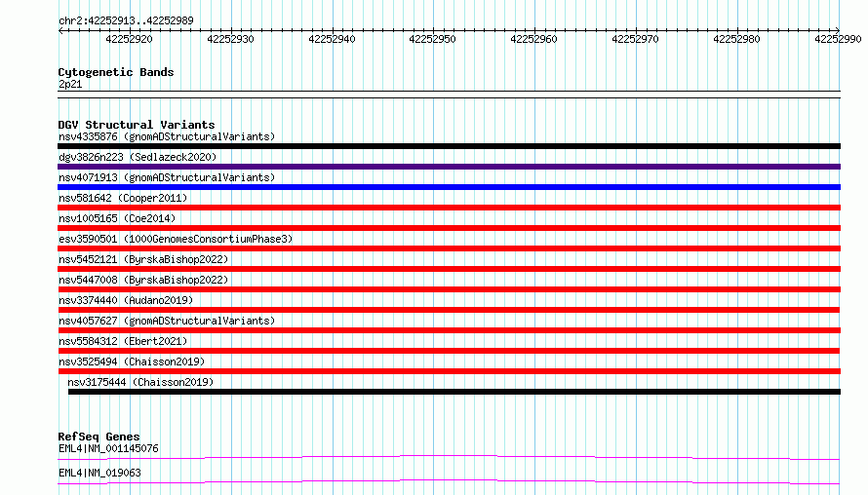Click the purple bar for dgv3826n223
868x495 pixels.
[x=449, y=167]
